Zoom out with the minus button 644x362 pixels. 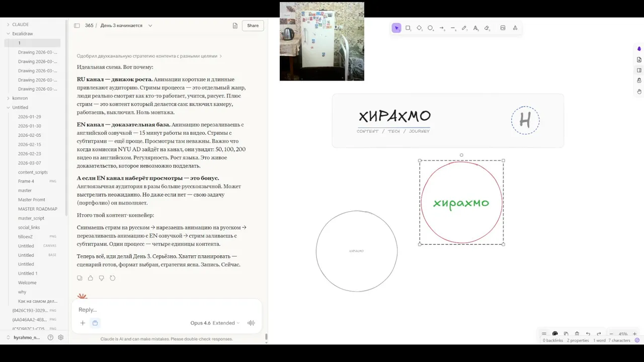click(611, 334)
